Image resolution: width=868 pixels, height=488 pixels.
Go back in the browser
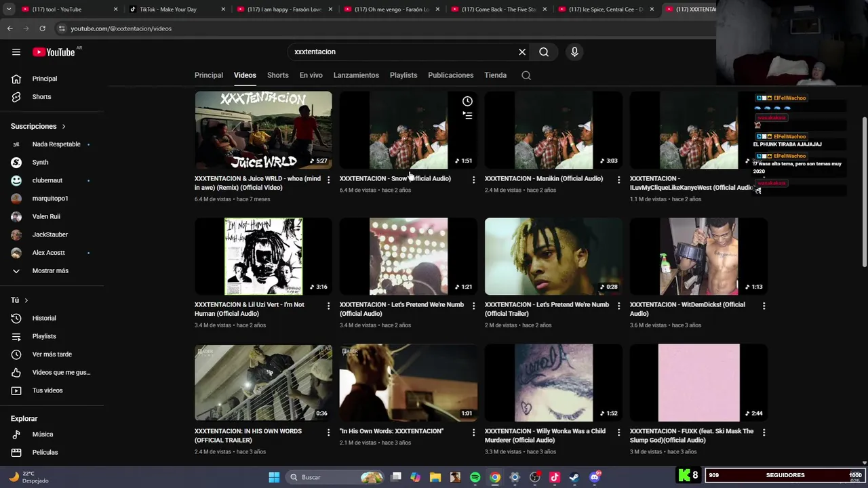(9, 28)
